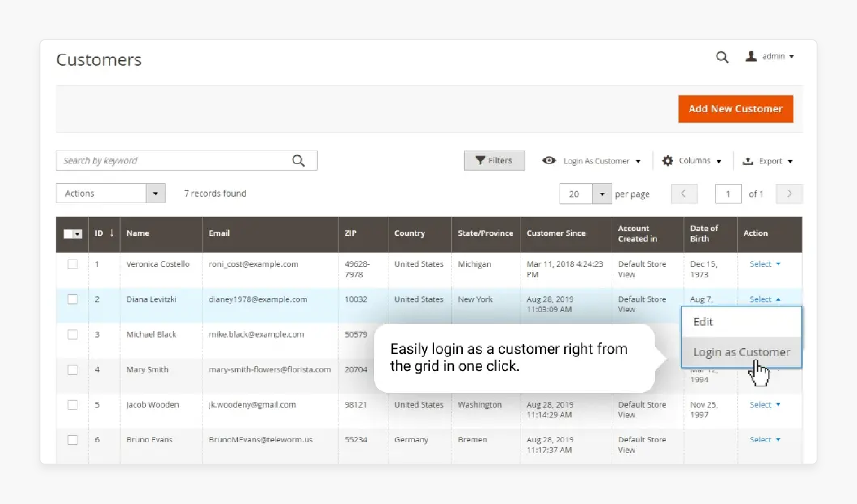
Task: Click the 7 records found text
Action: click(215, 194)
